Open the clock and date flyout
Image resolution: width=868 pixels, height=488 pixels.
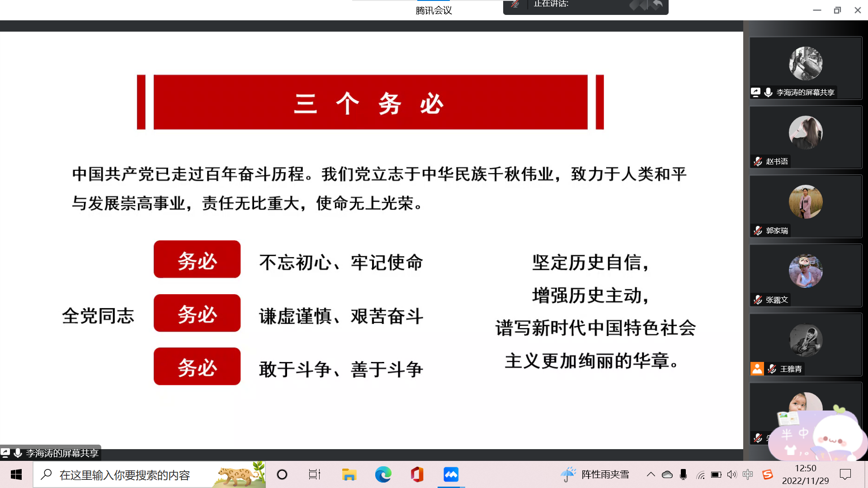805,474
